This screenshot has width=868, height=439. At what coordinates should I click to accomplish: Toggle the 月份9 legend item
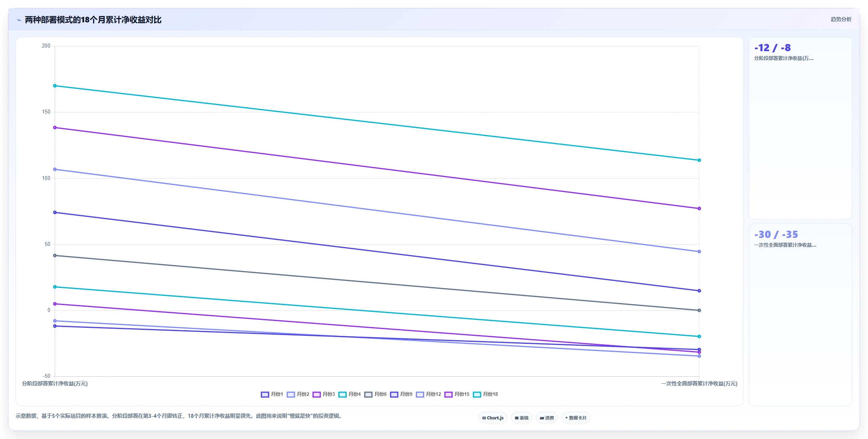pos(401,394)
